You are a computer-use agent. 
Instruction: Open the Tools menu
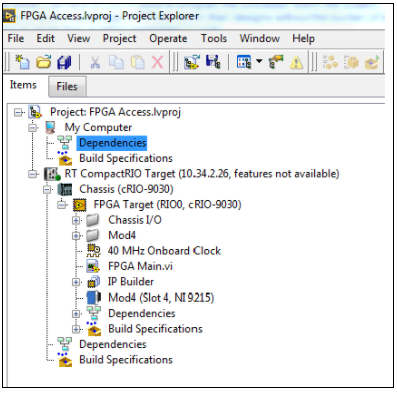click(214, 38)
